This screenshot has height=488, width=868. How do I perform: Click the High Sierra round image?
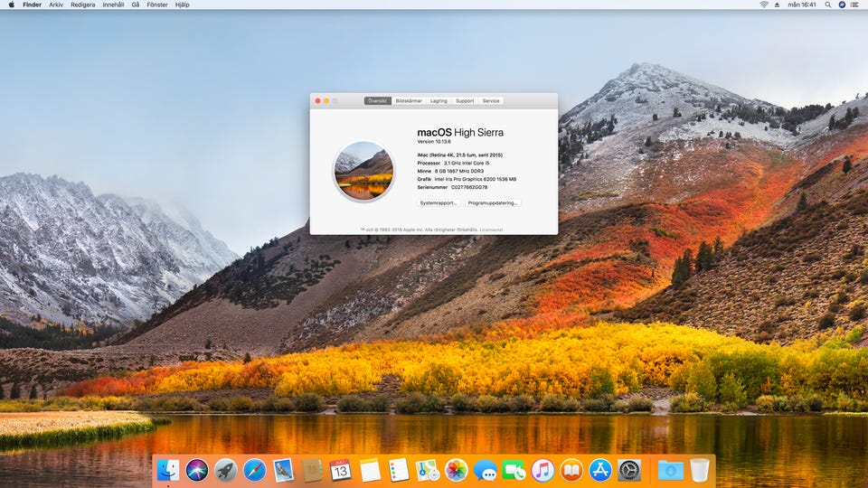point(363,171)
